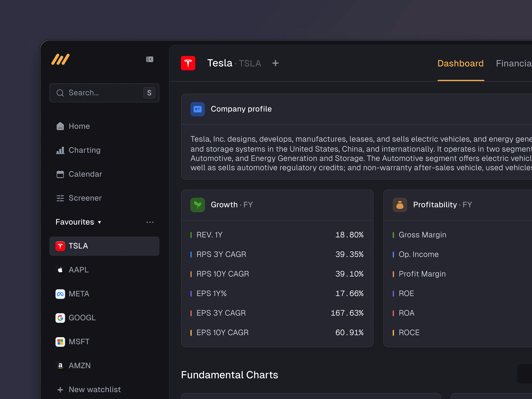This screenshot has height=399, width=532.
Task: Switch to the Financials tab
Action: tap(513, 64)
